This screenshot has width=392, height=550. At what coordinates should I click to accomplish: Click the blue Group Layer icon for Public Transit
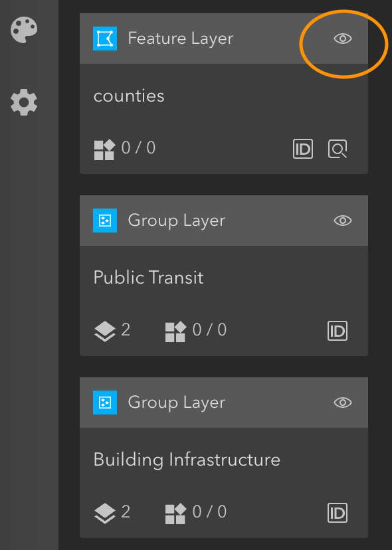(x=105, y=221)
